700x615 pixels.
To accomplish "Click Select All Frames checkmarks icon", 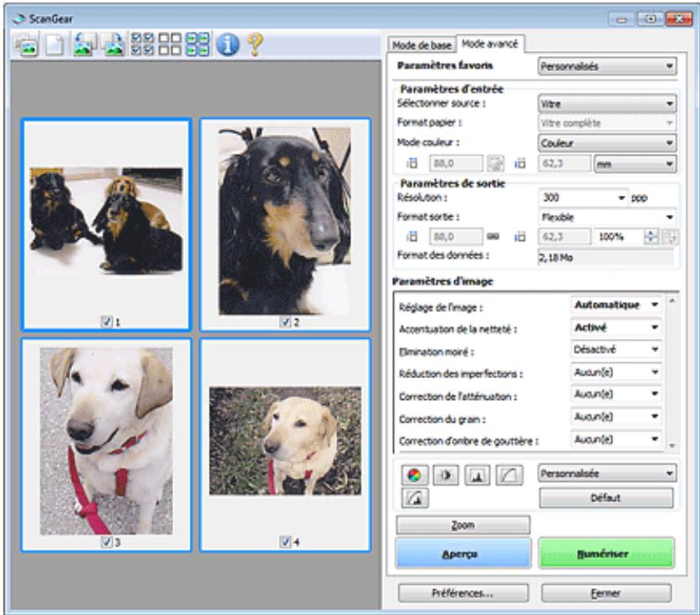I will click(142, 44).
